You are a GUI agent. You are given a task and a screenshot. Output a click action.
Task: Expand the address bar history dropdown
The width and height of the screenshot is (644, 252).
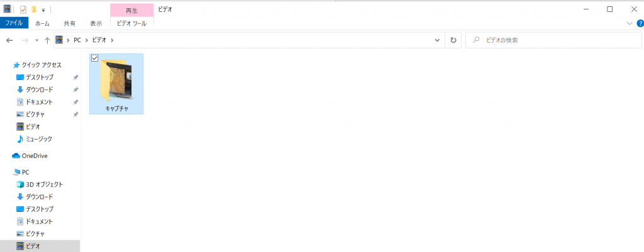437,40
